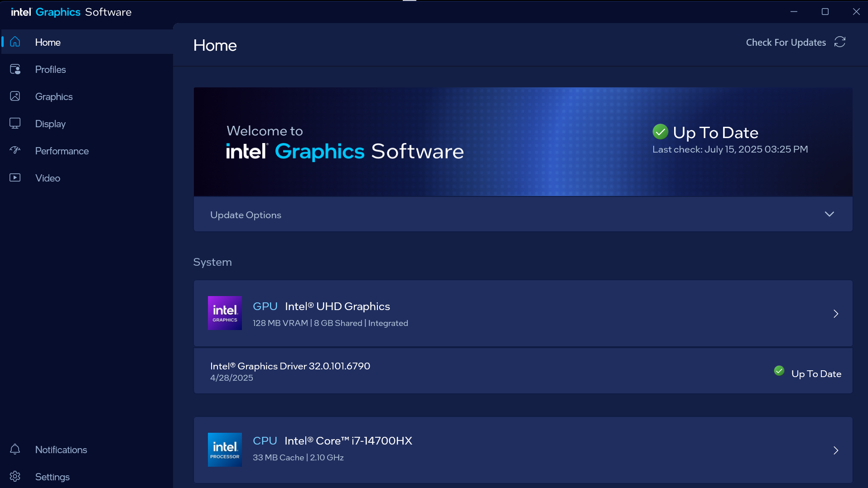868x488 pixels.
Task: Select the Video section
Action: (87, 178)
